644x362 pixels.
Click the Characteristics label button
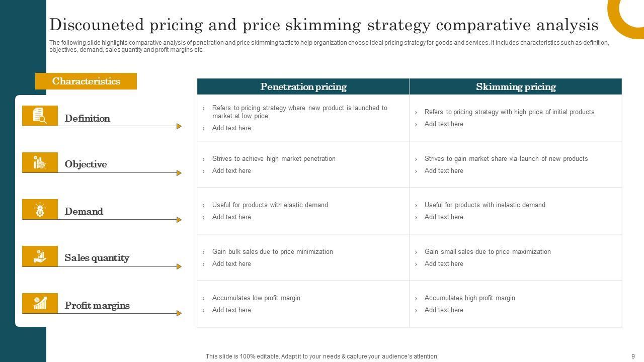(x=86, y=81)
